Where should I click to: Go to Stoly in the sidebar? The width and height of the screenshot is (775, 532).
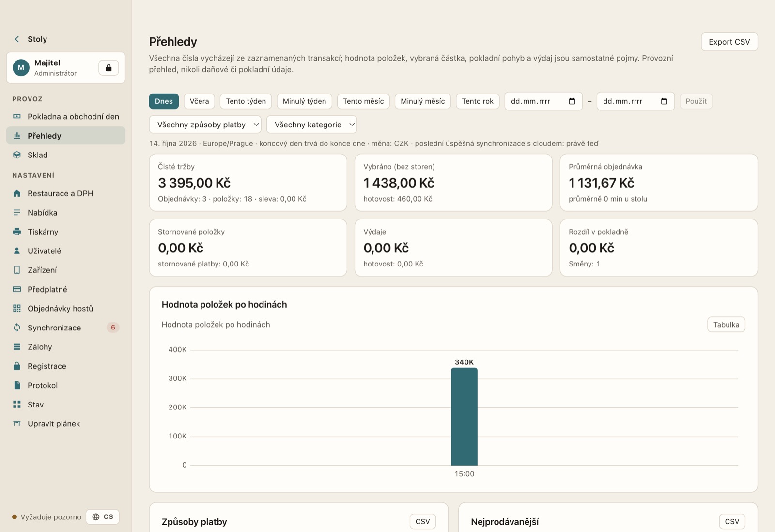click(37, 39)
